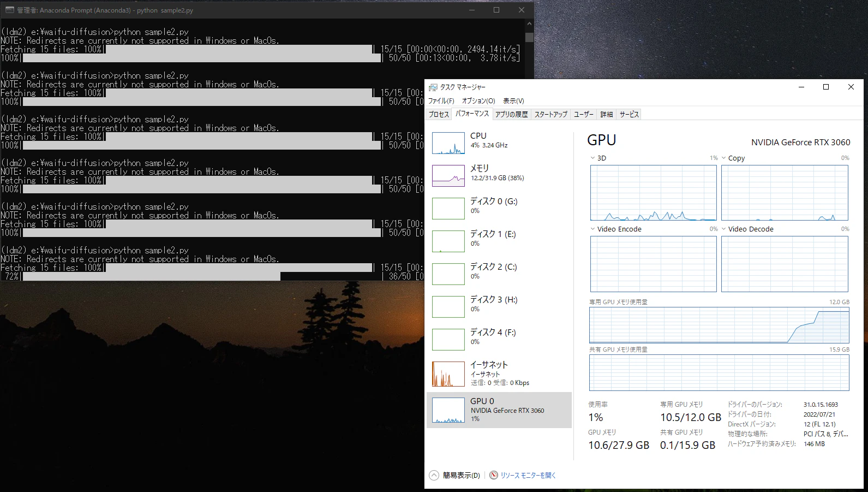868x492 pixels.
Task: Open the Video Decode graph dropdown
Action: tap(724, 229)
